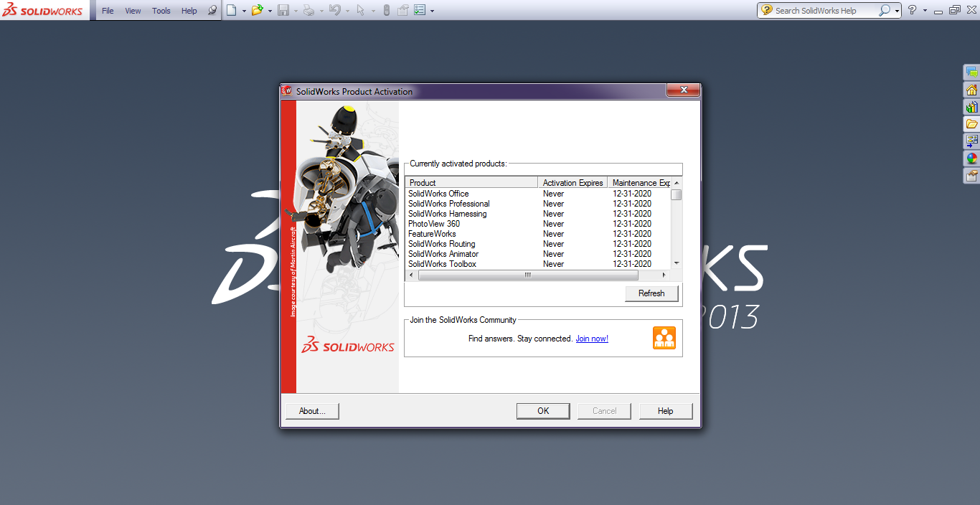Select the SolidWorks Animator row
The width and height of the screenshot is (980, 505).
coord(538,254)
